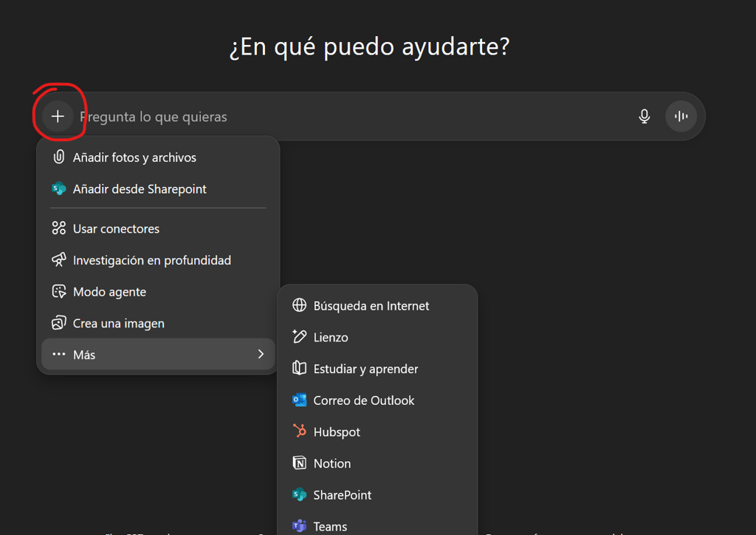Screen dimensions: 756x535
Task: Click the Más menu item label
Action: 84,355
